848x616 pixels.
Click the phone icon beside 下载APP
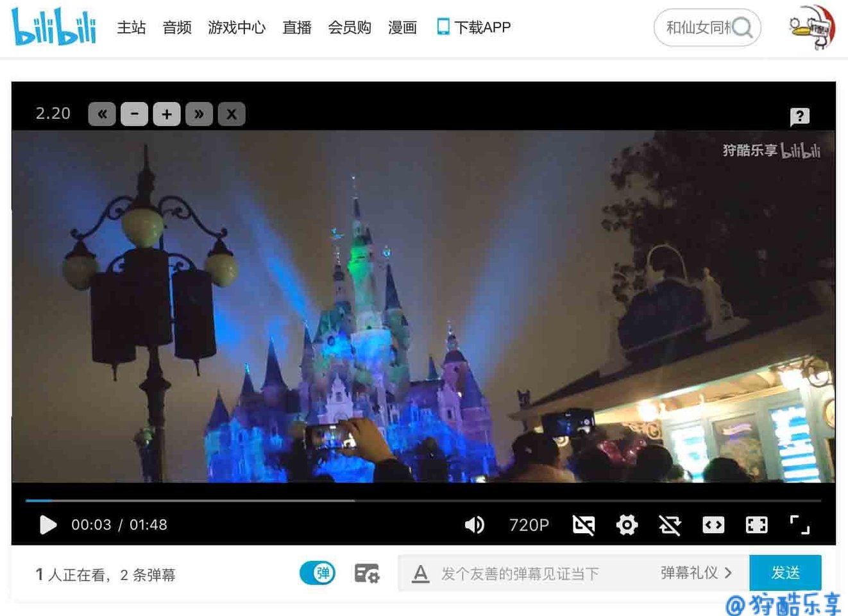tap(443, 27)
